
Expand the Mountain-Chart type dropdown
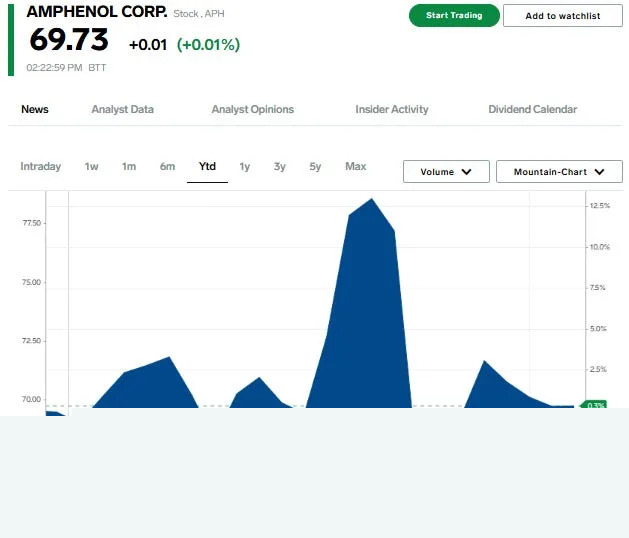point(559,172)
